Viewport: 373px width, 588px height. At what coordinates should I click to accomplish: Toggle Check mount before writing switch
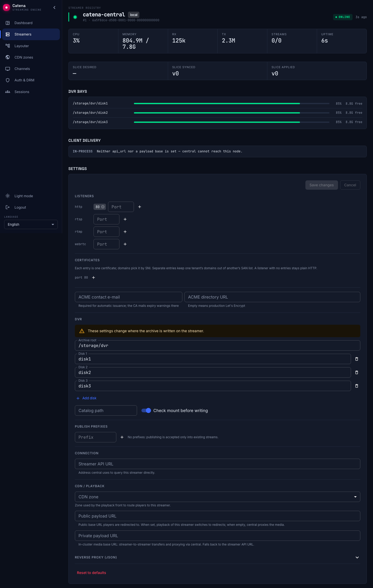click(x=146, y=410)
